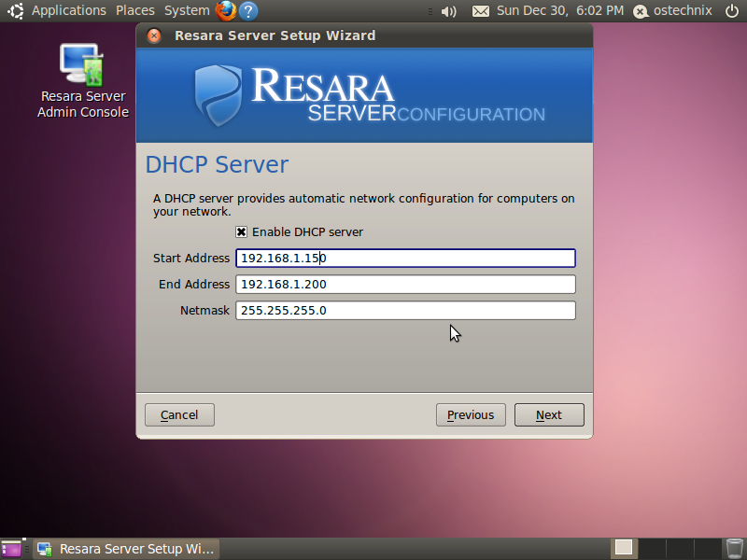Click the volume speaker icon
Viewport: 747px width, 560px height.
448,11
